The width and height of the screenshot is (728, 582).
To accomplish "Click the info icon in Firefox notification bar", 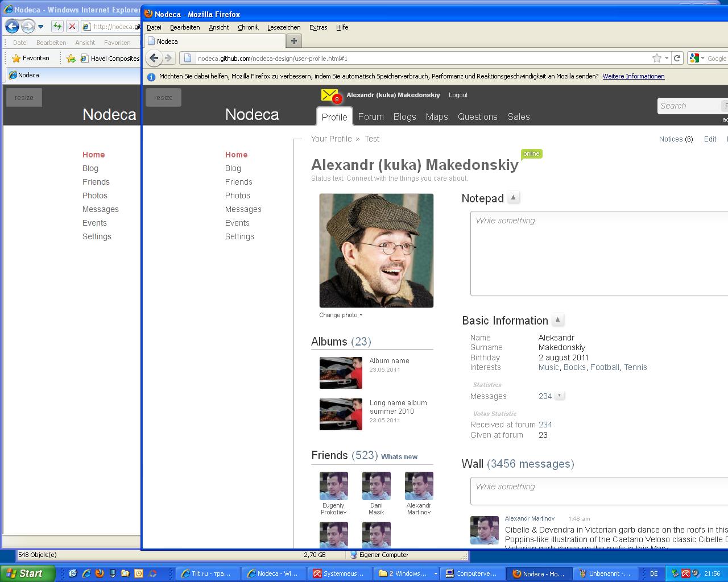I will pyautogui.click(x=151, y=77).
